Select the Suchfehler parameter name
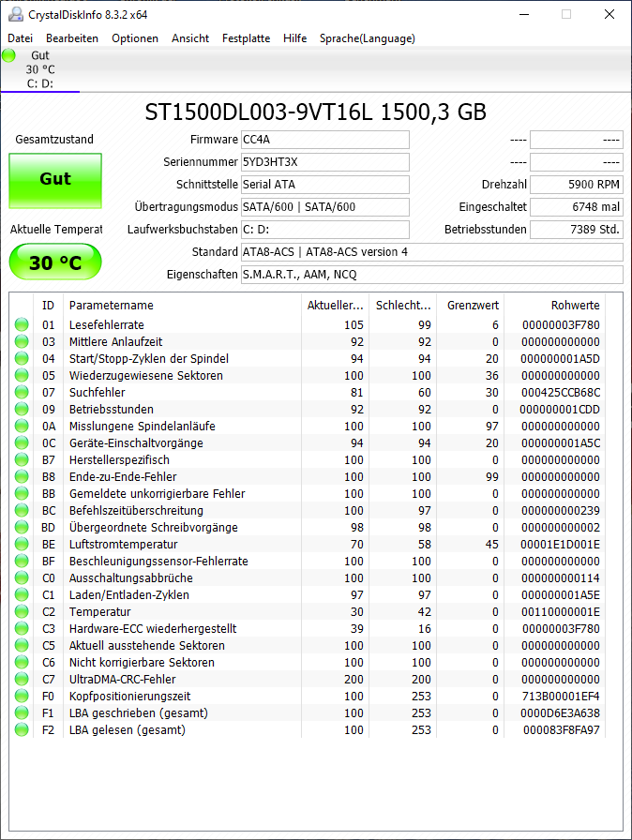The height and width of the screenshot is (840, 632). (97, 393)
